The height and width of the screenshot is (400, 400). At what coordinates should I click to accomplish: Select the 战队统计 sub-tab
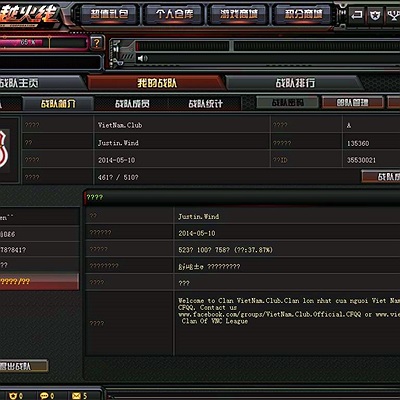click(x=205, y=104)
